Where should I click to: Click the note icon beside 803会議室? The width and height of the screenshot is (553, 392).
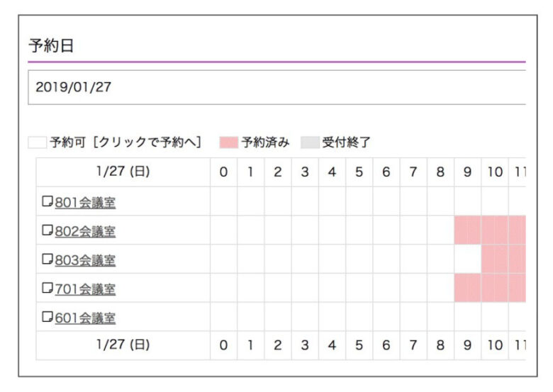[x=48, y=259]
